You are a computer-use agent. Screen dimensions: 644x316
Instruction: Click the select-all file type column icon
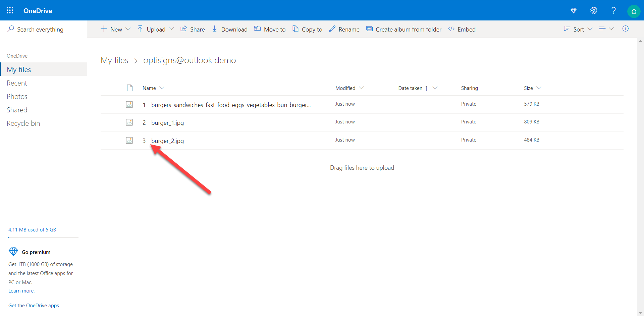tap(130, 88)
